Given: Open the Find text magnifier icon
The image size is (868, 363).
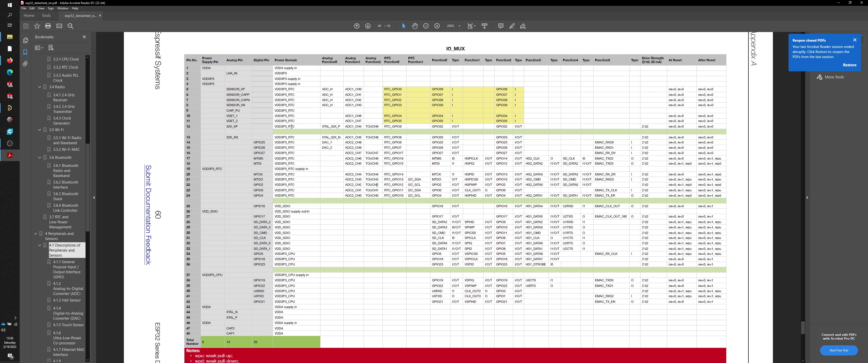Looking at the screenshot, I should [70, 26].
